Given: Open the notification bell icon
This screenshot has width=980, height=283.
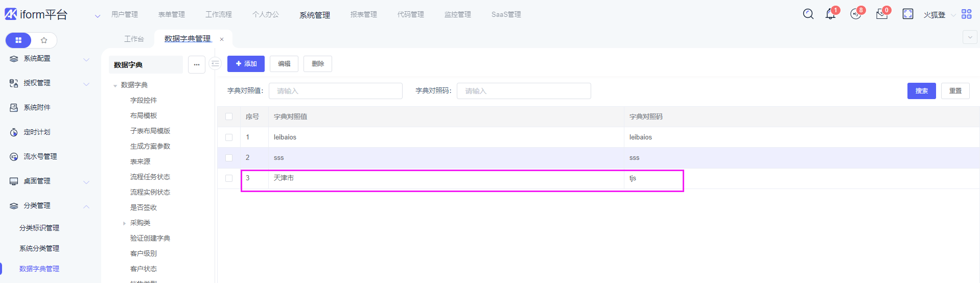Looking at the screenshot, I should click(x=830, y=14).
